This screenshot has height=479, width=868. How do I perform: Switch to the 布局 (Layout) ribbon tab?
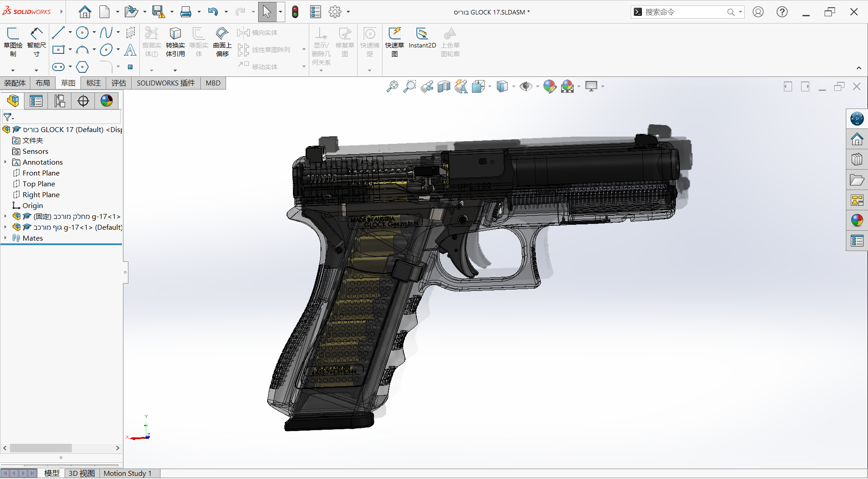[43, 83]
